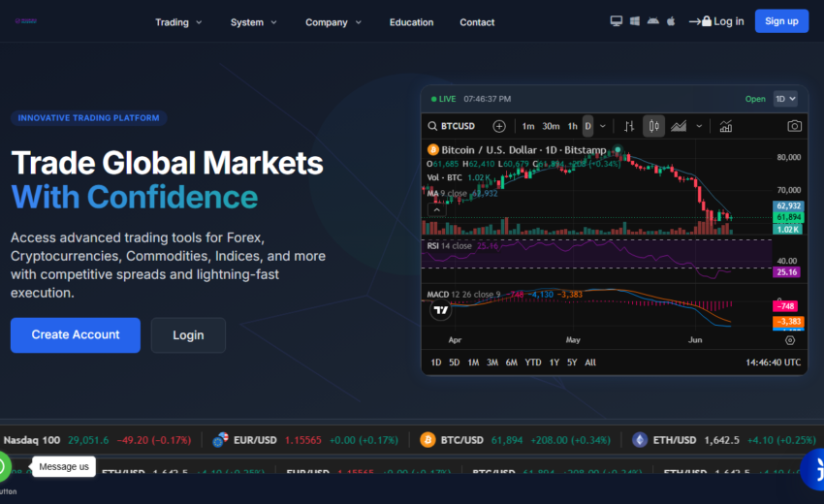Expand the Company menu

click(x=333, y=22)
